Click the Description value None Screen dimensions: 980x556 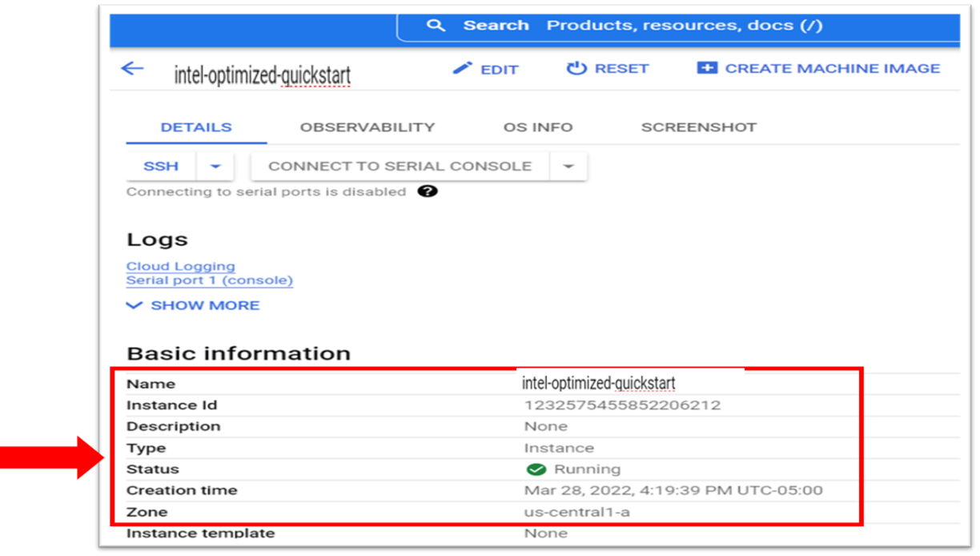click(546, 426)
